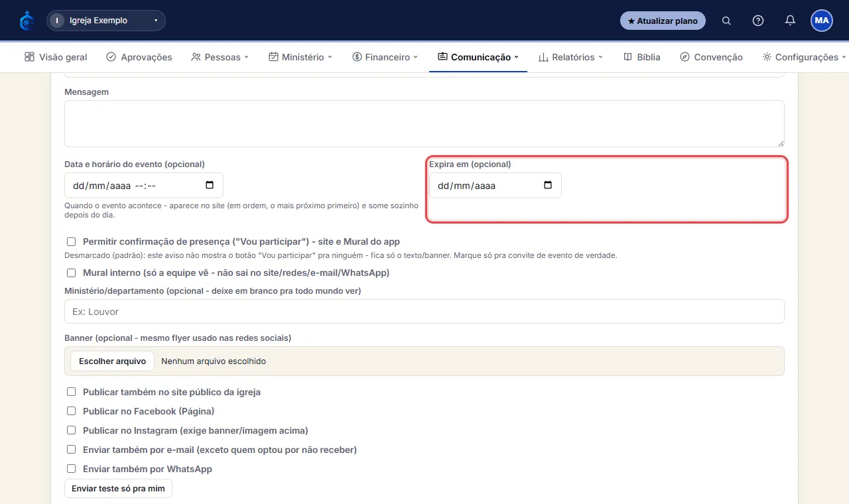Go to Visão geral tab
Screen dimensions: 849x504
56,57
